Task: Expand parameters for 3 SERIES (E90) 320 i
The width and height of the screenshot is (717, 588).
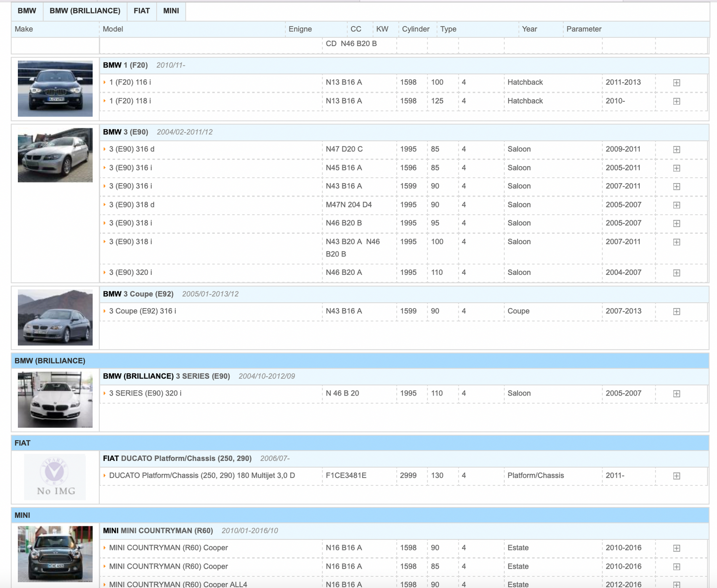Action: pos(676,393)
